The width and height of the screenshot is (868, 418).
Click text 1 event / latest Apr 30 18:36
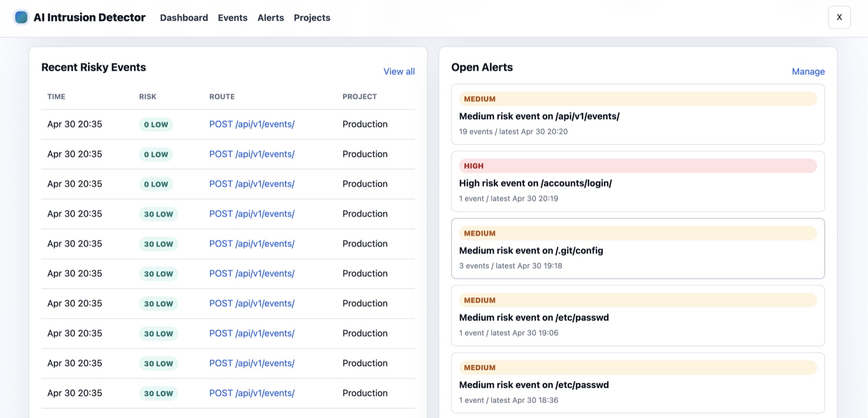(x=508, y=400)
